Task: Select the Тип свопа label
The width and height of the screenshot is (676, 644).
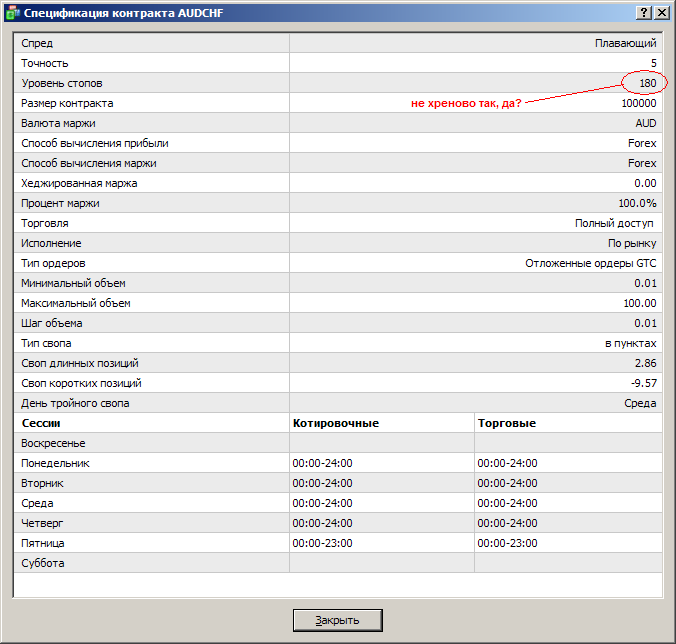Action: coord(46,344)
